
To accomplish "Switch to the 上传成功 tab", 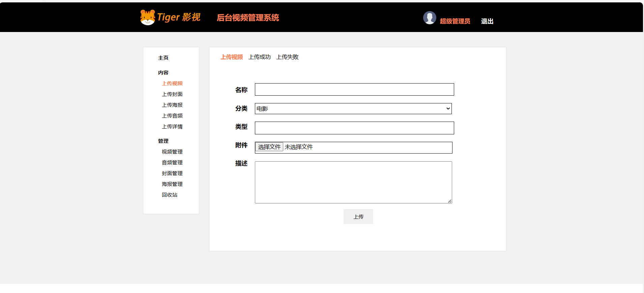I will (x=260, y=57).
